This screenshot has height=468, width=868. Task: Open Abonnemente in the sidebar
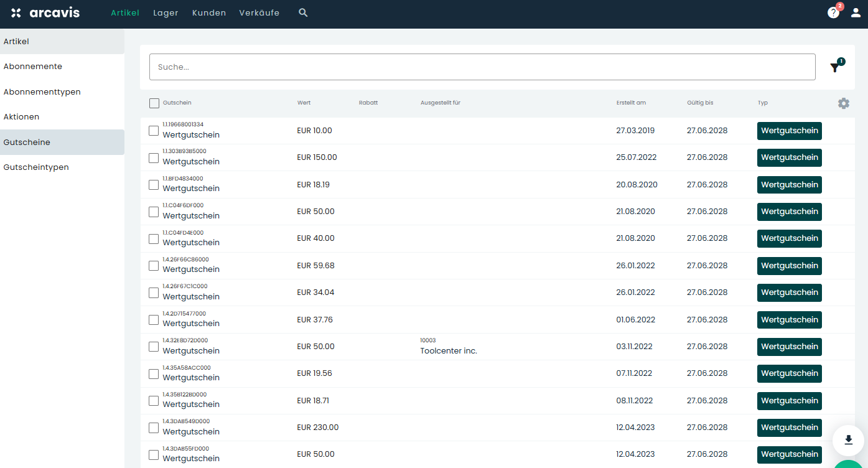pyautogui.click(x=62, y=67)
